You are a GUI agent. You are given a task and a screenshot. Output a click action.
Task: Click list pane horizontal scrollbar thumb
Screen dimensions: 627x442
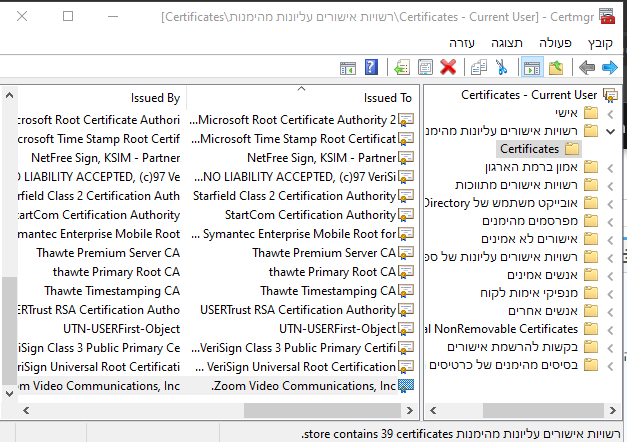[322, 410]
